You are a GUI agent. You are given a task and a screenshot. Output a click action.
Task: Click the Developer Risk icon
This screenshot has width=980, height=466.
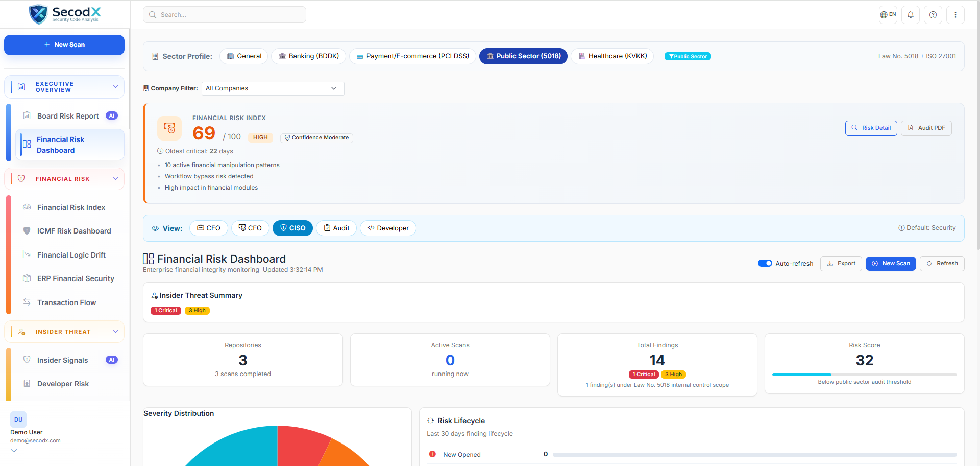pyautogui.click(x=27, y=383)
